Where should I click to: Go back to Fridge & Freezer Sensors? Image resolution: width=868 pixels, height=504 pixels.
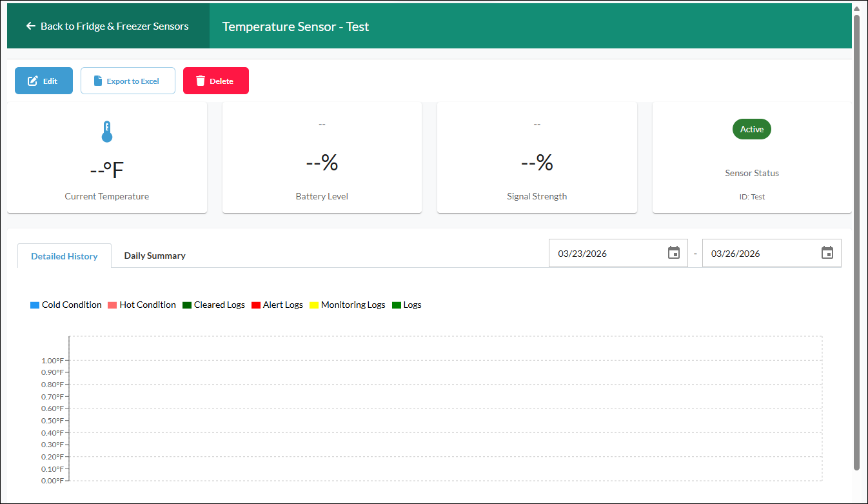[x=108, y=26]
